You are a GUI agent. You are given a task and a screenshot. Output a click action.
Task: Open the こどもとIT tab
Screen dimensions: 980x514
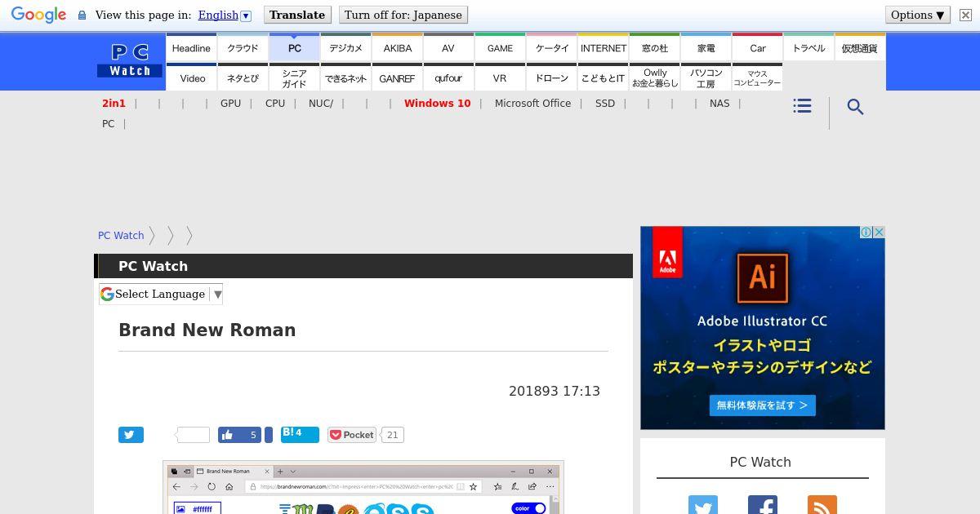point(603,78)
